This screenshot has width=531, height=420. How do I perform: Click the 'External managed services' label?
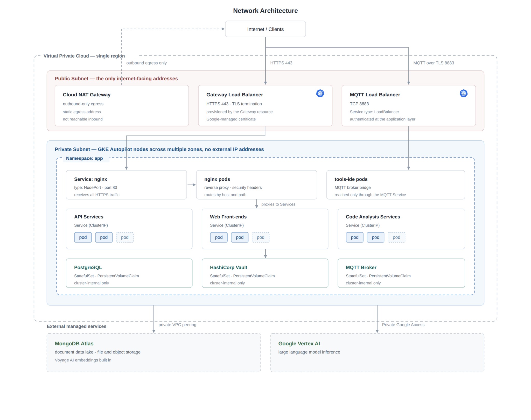76,326
